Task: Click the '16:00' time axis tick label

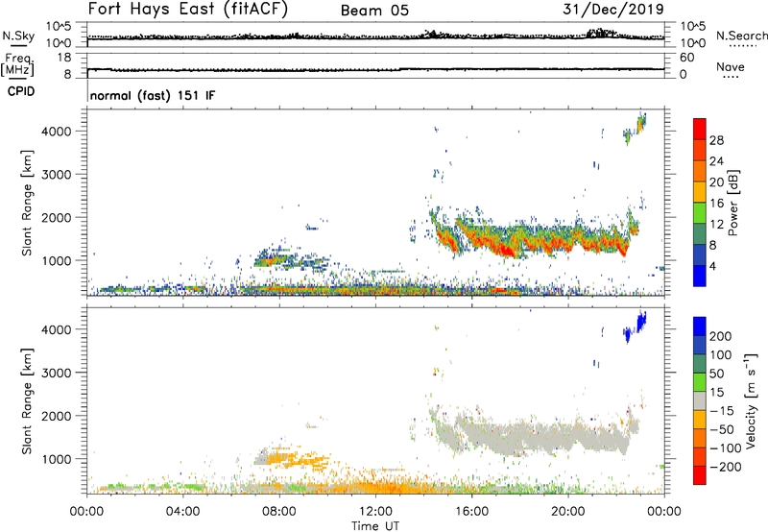Action: click(471, 512)
